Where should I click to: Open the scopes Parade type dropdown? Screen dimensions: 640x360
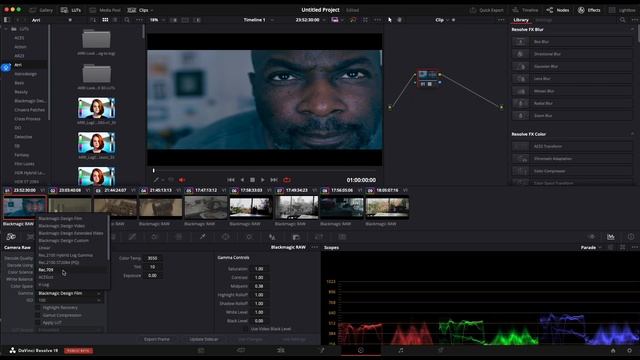tap(591, 247)
